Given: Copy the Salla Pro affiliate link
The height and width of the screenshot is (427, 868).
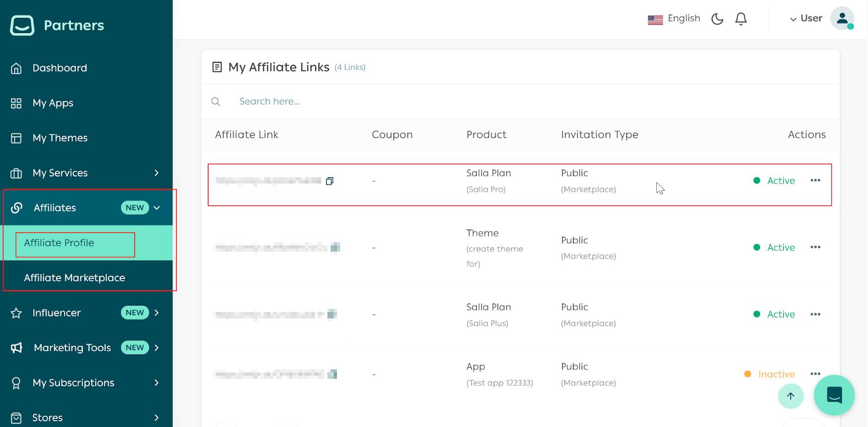Looking at the screenshot, I should pos(329,181).
